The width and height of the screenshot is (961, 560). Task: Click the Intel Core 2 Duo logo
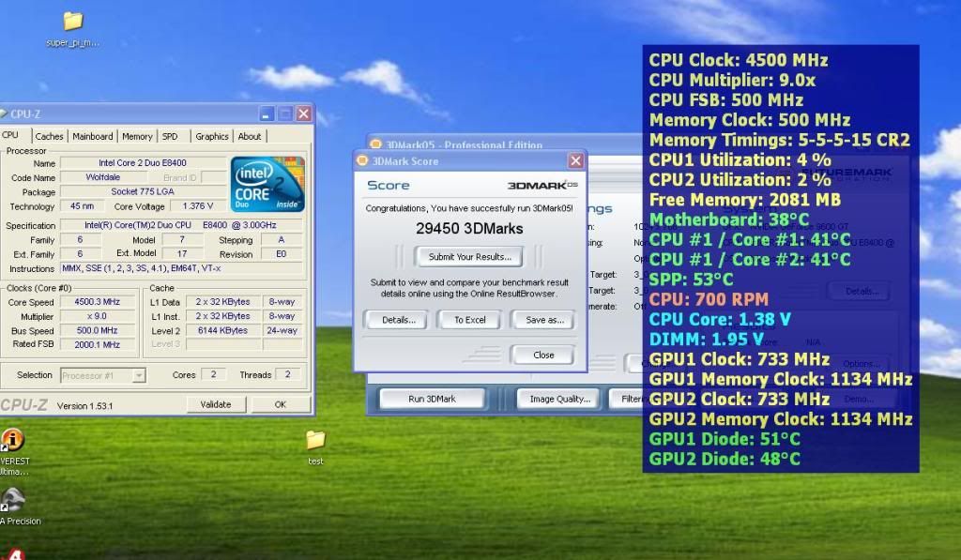[267, 184]
